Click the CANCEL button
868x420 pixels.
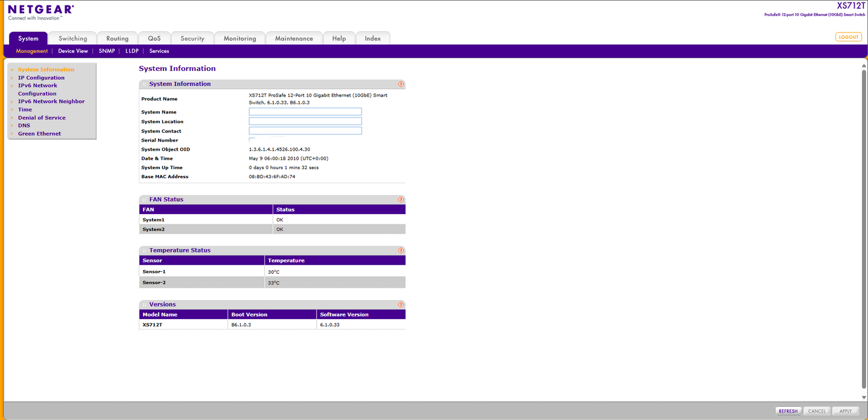click(x=817, y=411)
